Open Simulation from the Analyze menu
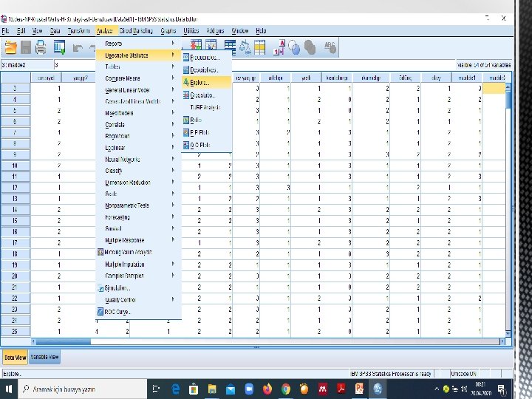This screenshot has height=399, width=532. pos(138,288)
